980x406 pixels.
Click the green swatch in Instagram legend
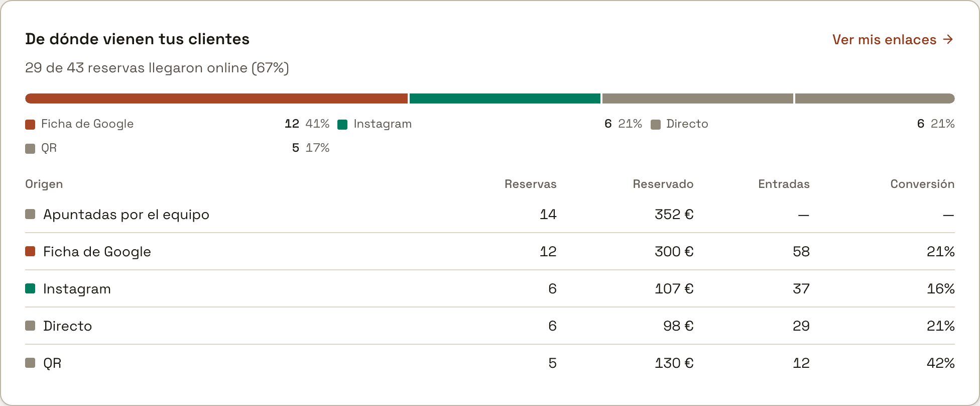(x=342, y=125)
